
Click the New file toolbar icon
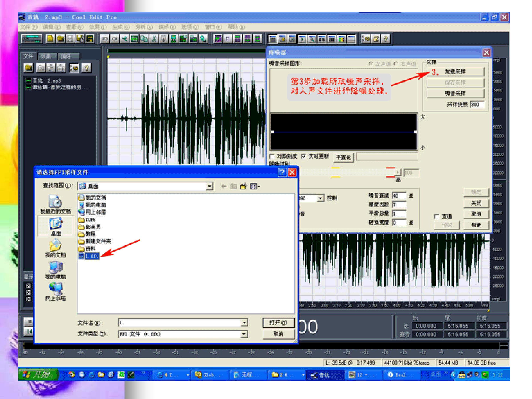(x=50, y=39)
